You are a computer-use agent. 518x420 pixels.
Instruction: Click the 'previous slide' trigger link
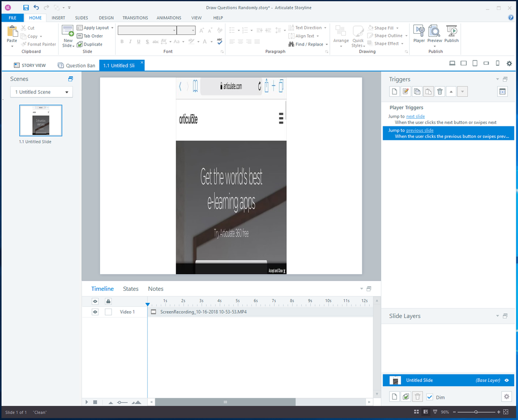[419, 130]
